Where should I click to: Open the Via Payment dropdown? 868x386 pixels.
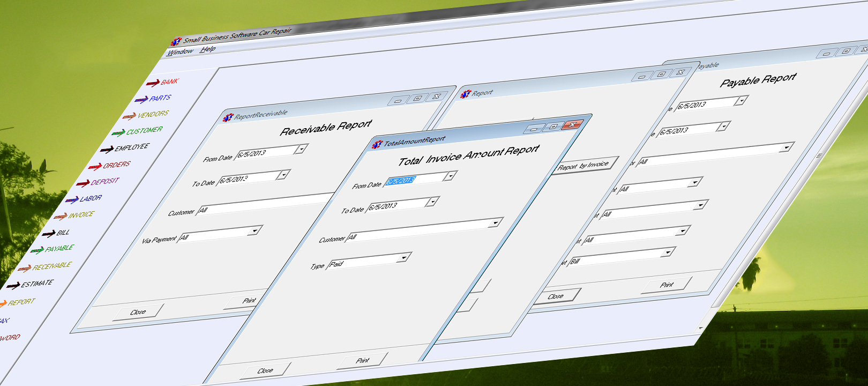point(255,231)
